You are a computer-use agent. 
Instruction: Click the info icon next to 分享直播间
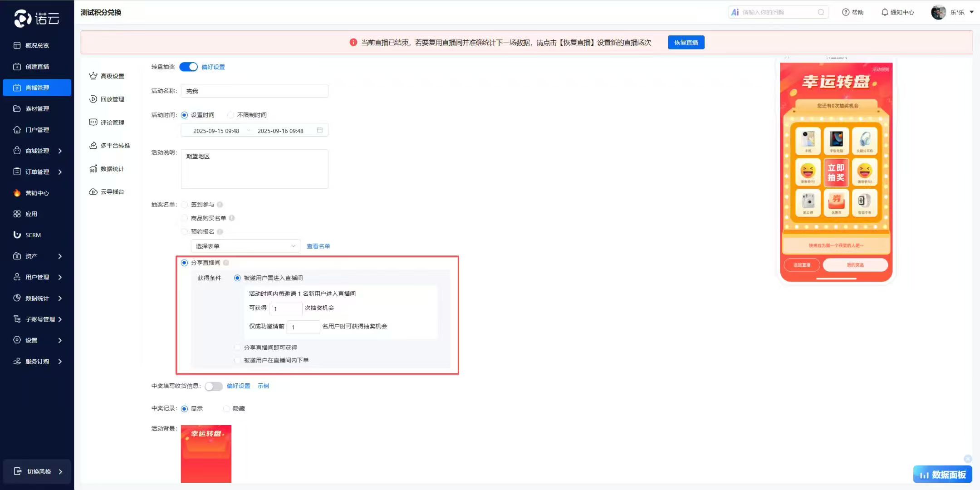226,263
